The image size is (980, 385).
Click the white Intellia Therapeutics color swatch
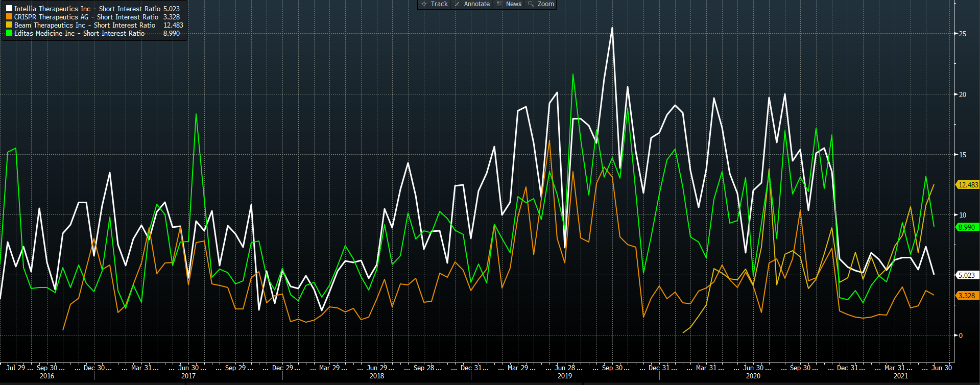click(9, 9)
